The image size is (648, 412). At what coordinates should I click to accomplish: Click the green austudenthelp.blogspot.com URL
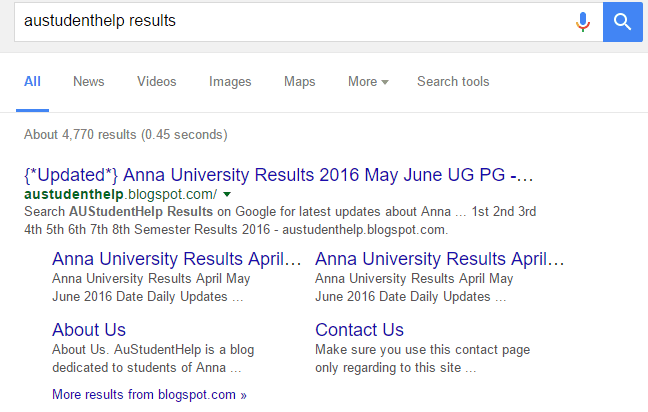click(120, 194)
